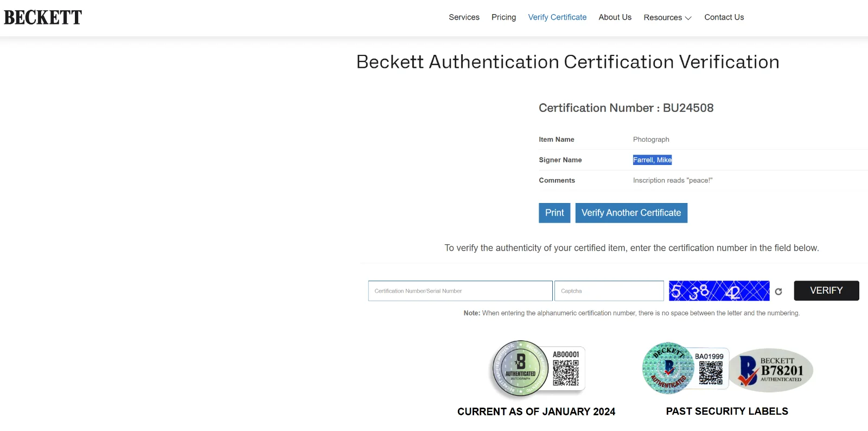Image resolution: width=868 pixels, height=431 pixels.
Task: Click the CURRENT AS OF JANUARY 2024 caption
Action: (536, 411)
